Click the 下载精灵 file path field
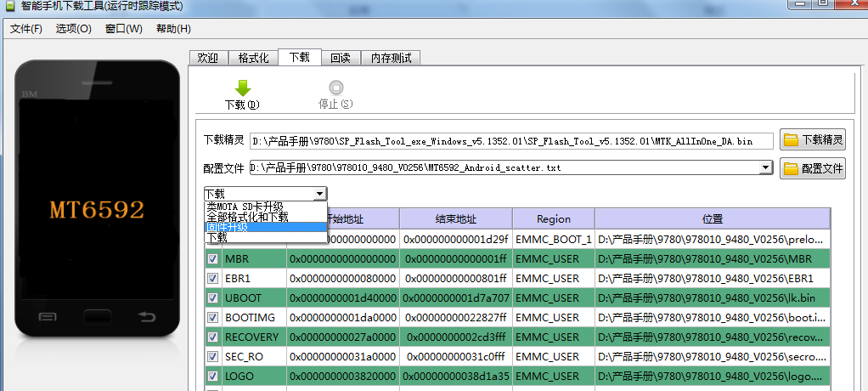The width and height of the screenshot is (868, 391). (511, 140)
